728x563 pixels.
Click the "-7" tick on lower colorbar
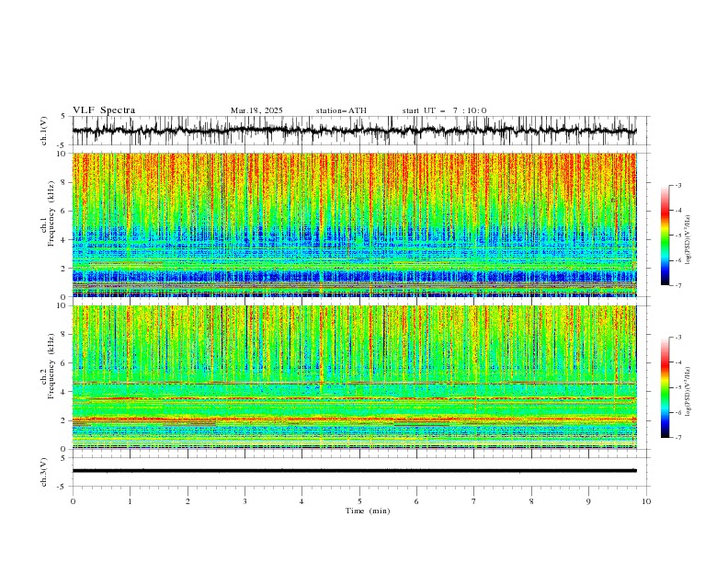677,437
